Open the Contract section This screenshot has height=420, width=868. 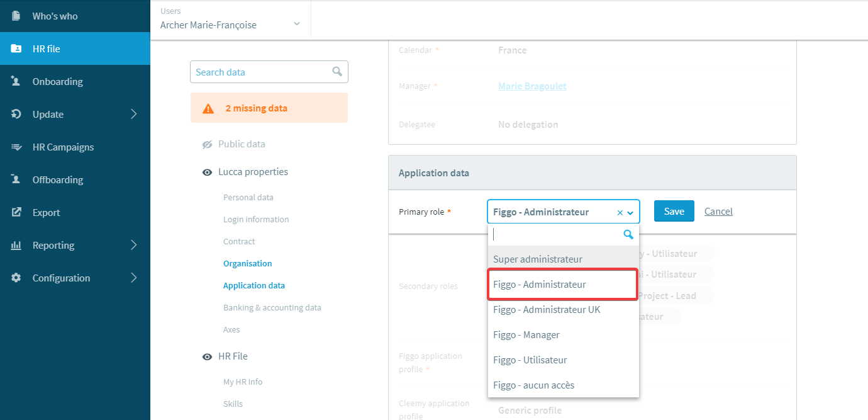tap(239, 241)
